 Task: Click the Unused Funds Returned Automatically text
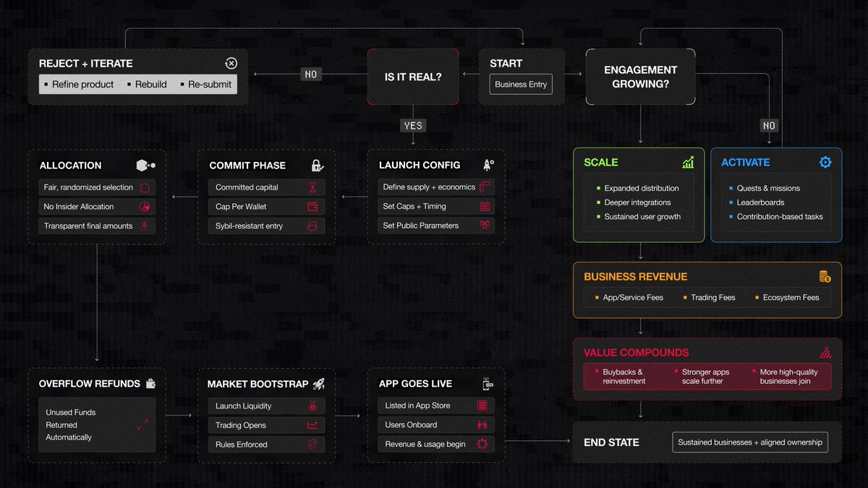[x=71, y=425]
